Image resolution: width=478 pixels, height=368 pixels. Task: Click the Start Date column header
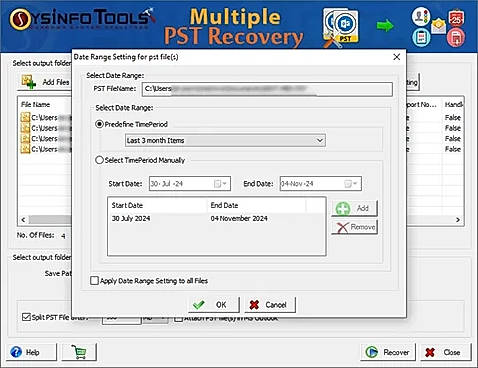[127, 205]
